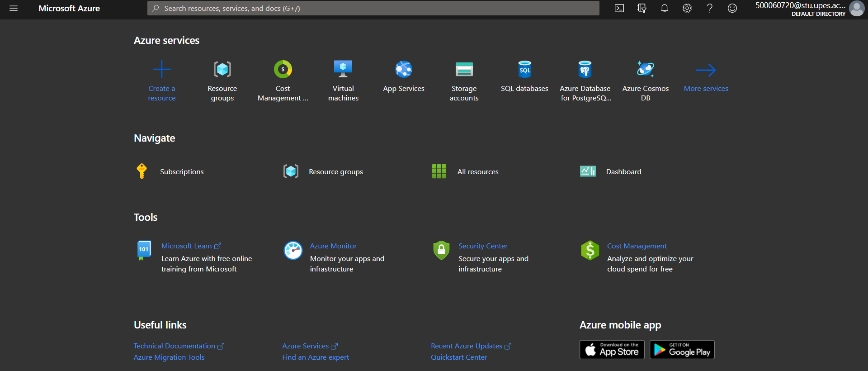This screenshot has height=371, width=868.
Task: Click Get it on Google Play badge
Action: click(682, 350)
